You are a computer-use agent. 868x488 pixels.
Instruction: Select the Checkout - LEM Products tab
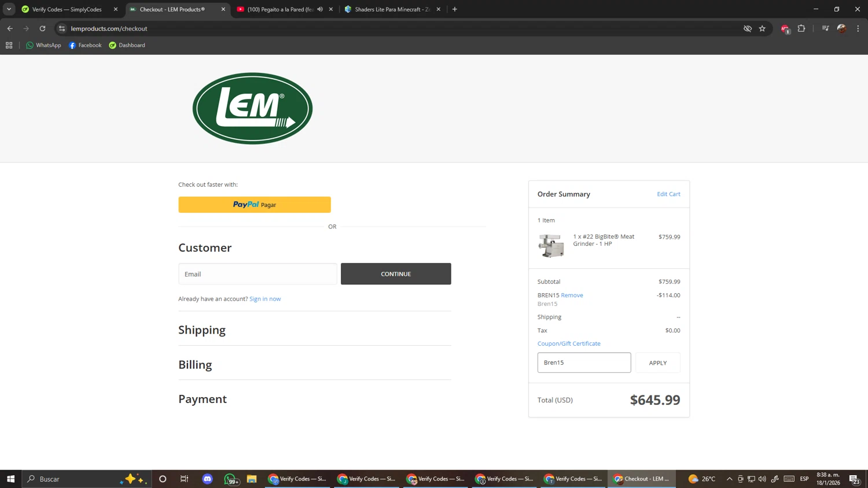[x=172, y=9]
